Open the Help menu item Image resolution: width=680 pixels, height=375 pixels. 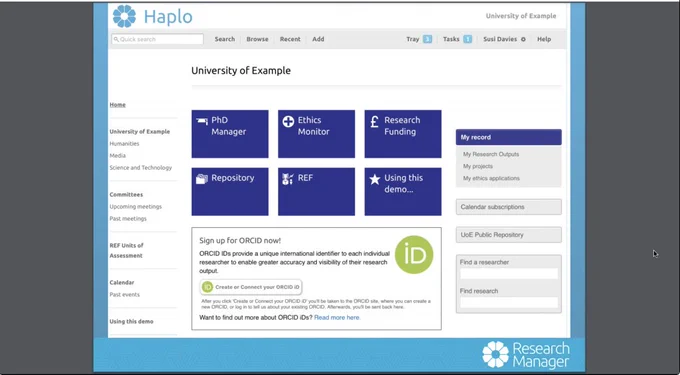pos(544,39)
